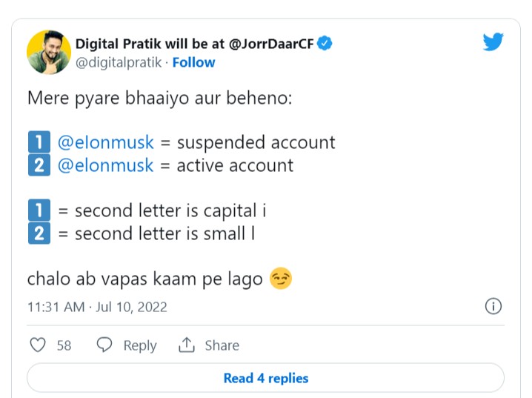This screenshot has height=398, width=532.
Task: Open the 11:31 AM · Jul 10, 2022 timestamp
Action: point(97,307)
